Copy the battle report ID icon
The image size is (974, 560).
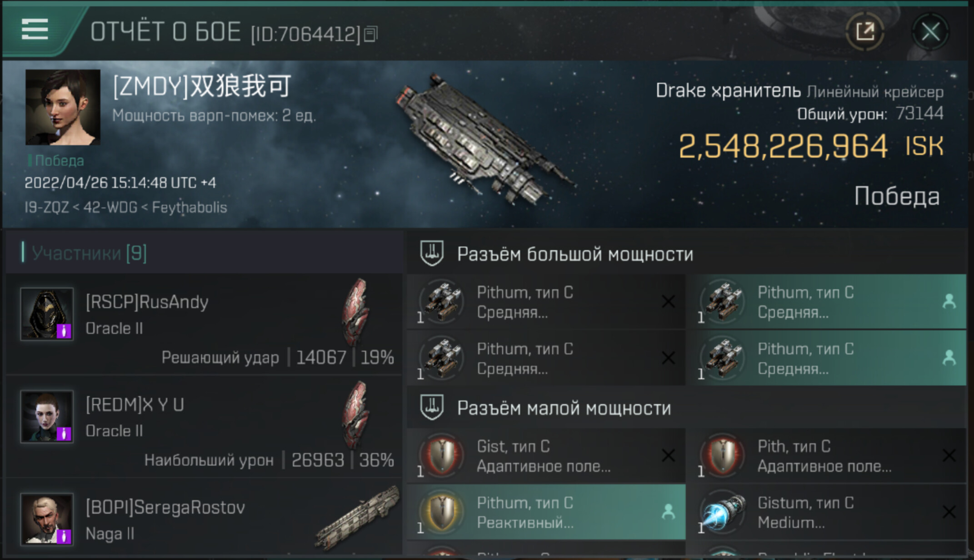tap(371, 34)
